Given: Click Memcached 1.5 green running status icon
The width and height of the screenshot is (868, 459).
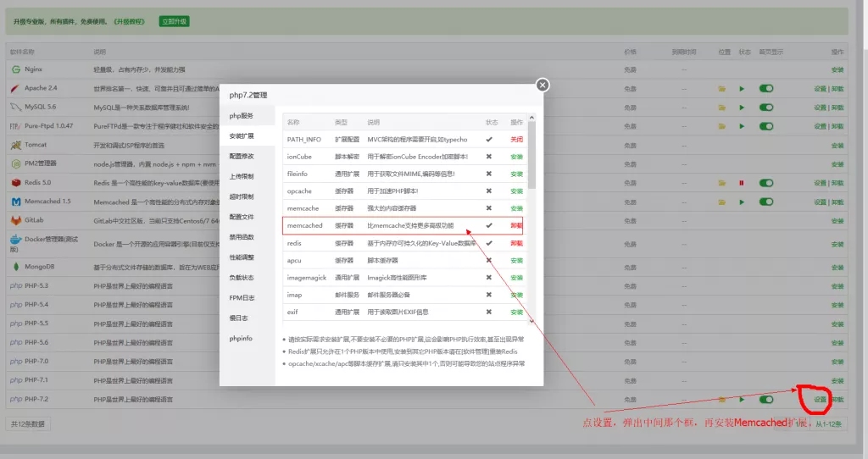Looking at the screenshot, I should click(742, 202).
